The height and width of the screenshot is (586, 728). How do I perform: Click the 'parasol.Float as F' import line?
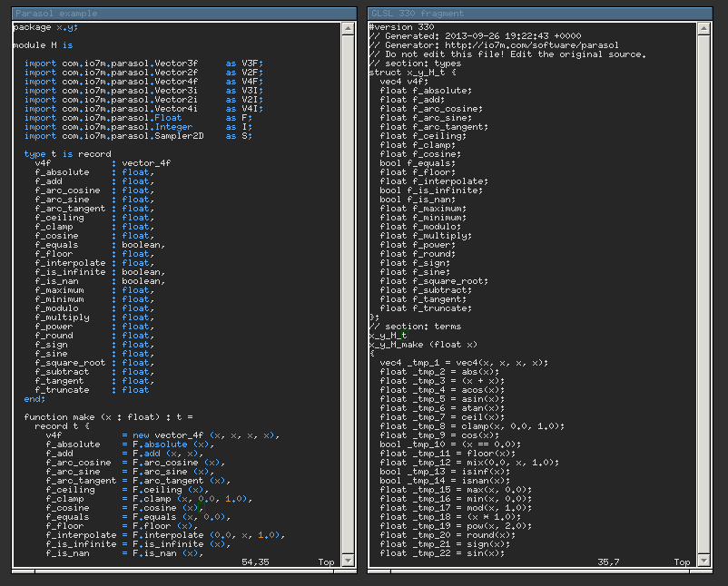pos(138,118)
